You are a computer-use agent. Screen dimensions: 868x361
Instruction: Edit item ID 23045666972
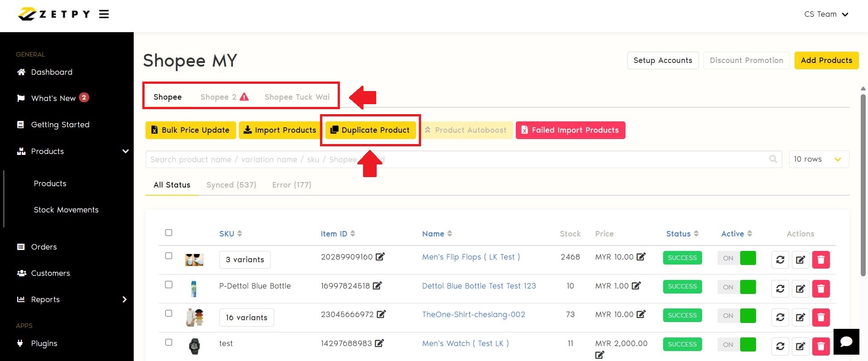(381, 314)
